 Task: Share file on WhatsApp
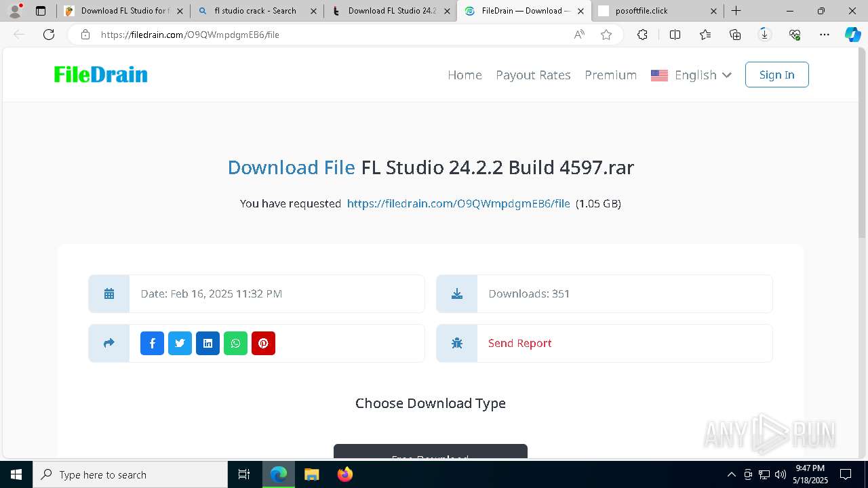coord(235,343)
